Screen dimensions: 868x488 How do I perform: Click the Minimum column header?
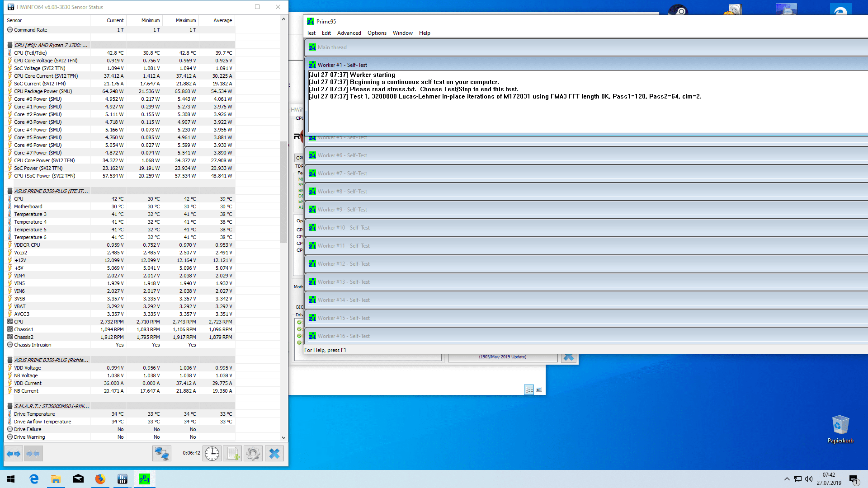tap(145, 20)
